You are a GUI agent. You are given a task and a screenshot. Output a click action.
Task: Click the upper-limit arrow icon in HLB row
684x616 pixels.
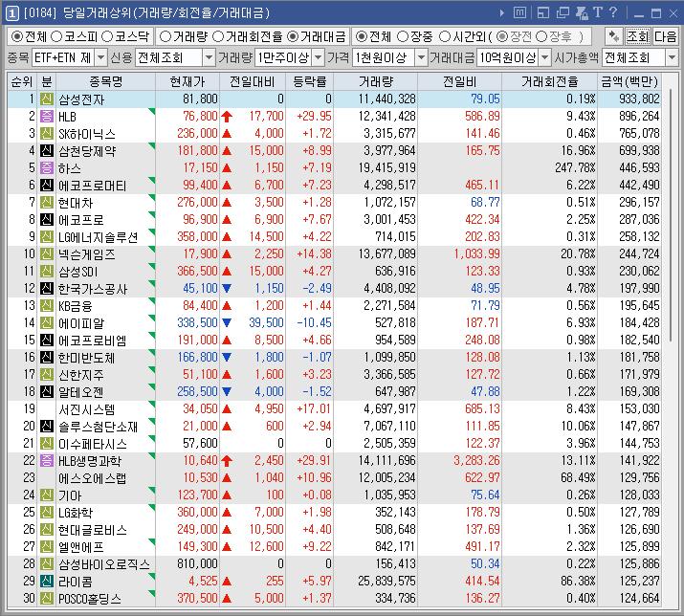pos(227,117)
